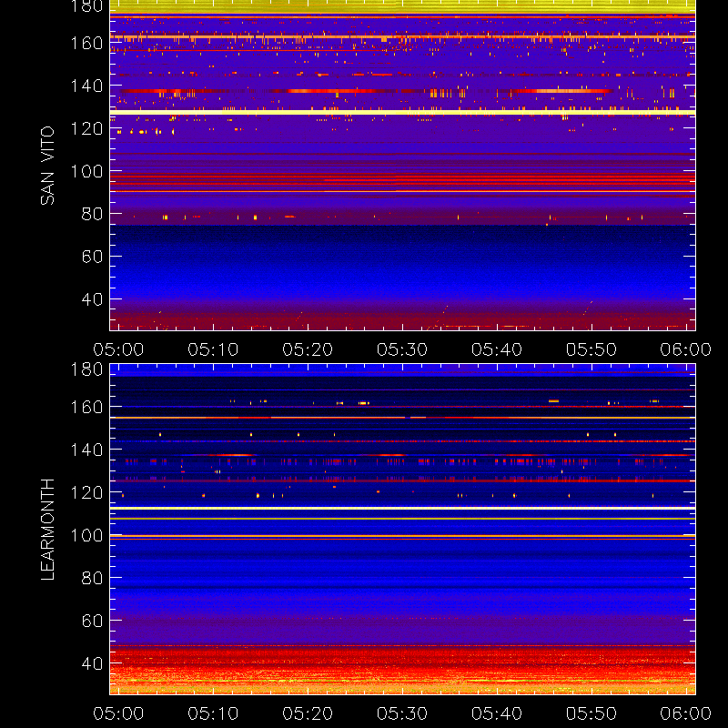The width and height of the screenshot is (728, 728).
Task: Click the 80 frequency label on San Vito axis
Action: tap(93, 215)
